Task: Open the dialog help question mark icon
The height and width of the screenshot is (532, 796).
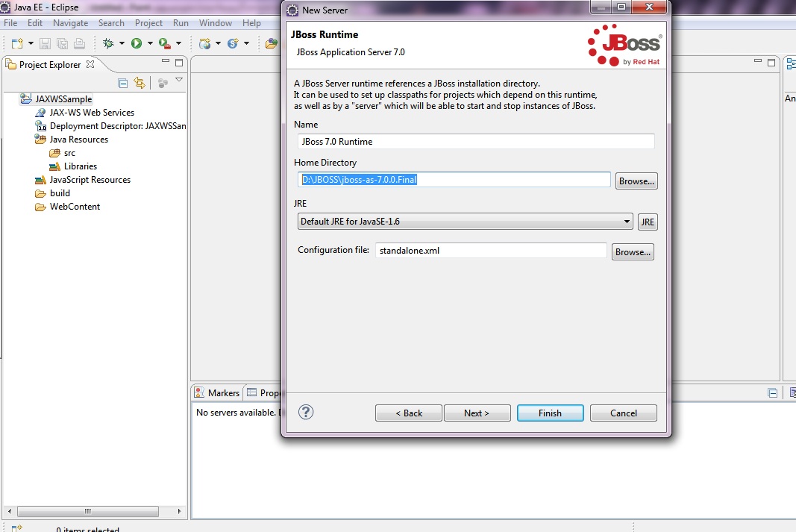Action: click(x=306, y=412)
